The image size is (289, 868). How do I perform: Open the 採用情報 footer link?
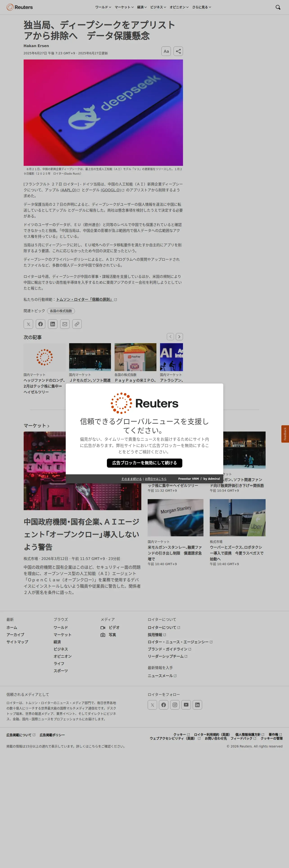[x=157, y=635]
